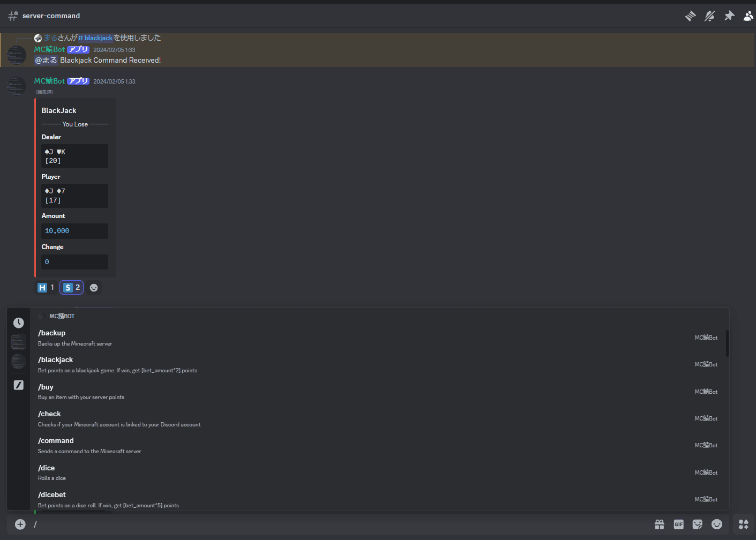This screenshot has width=756, height=540.
Task: Open the Nitro gift menu
Action: point(659,524)
